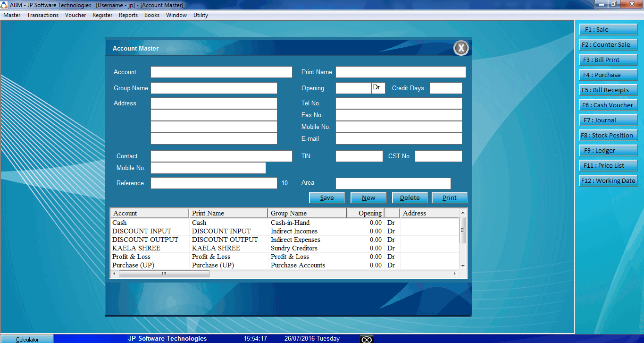Select the Cash account row

click(284, 223)
